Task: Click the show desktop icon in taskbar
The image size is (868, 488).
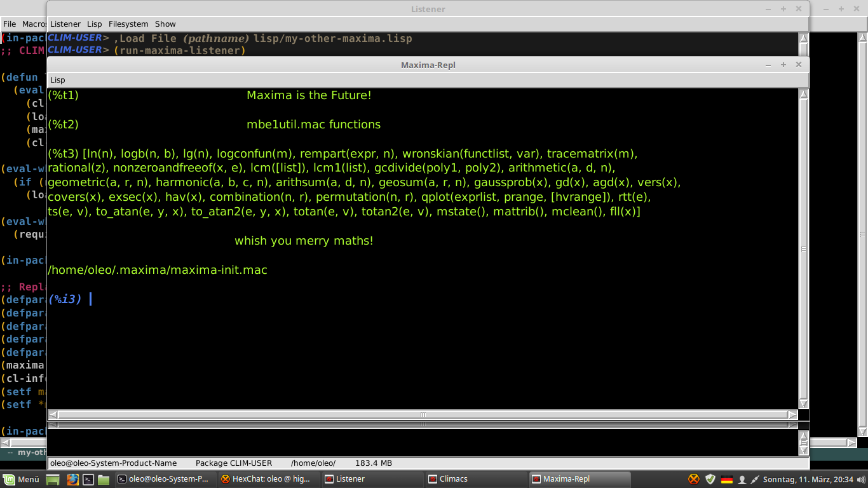Action: [x=53, y=479]
